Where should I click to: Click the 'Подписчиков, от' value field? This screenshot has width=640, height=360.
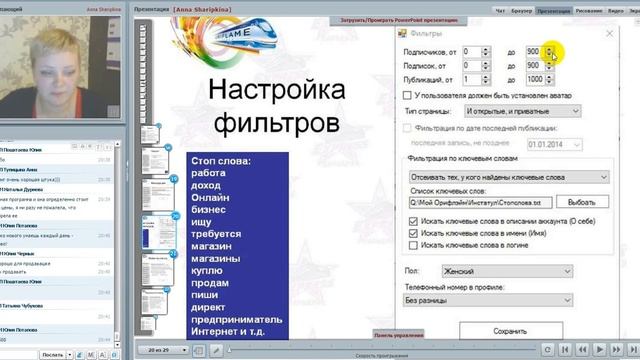[x=472, y=52]
